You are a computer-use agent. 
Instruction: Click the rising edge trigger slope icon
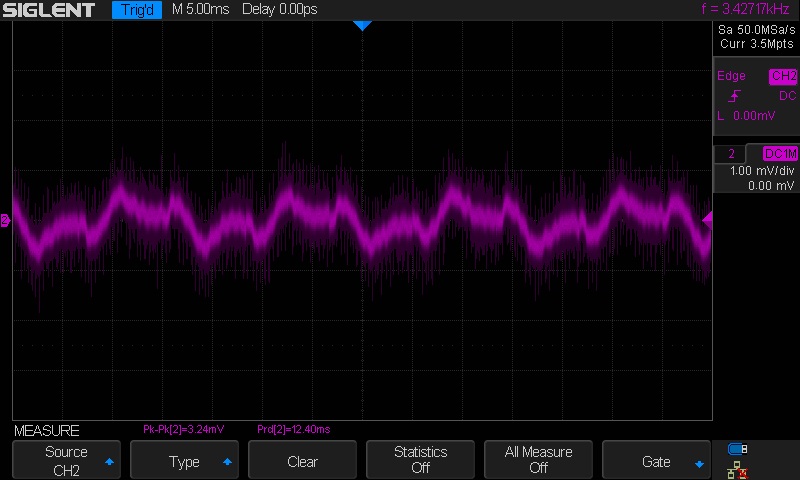[x=734, y=96]
